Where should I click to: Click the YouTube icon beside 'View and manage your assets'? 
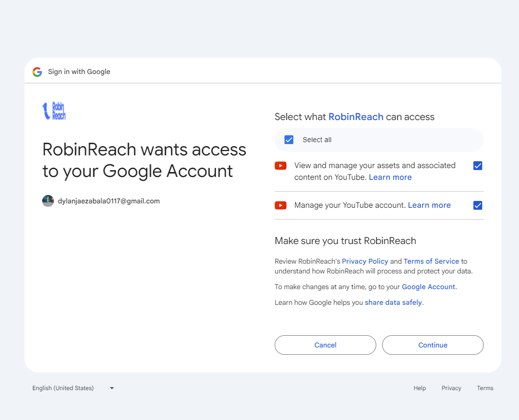(281, 166)
